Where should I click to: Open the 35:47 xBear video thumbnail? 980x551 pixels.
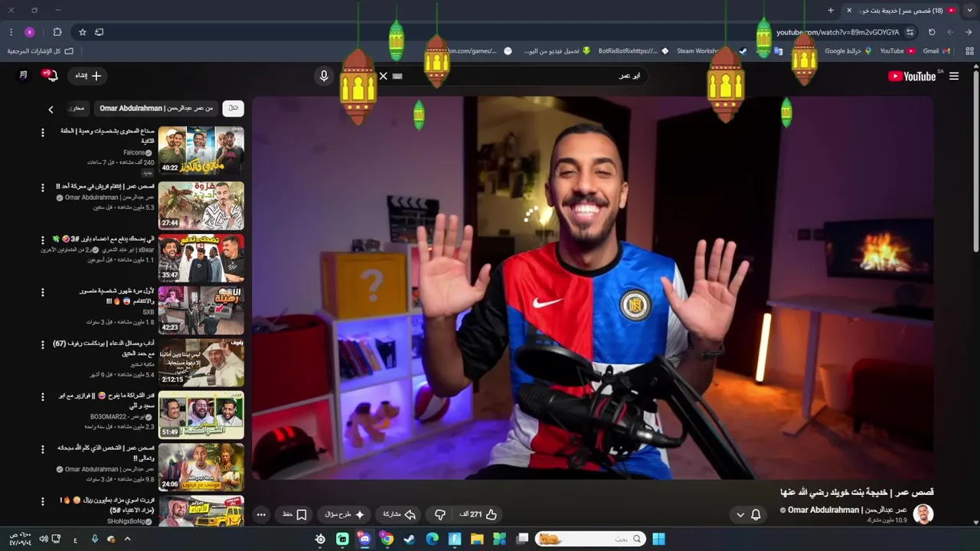pos(201,258)
